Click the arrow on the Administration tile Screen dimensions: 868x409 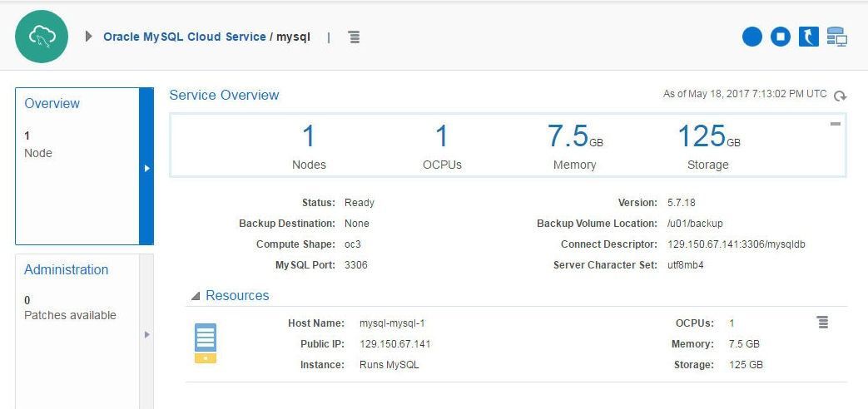coord(146,334)
